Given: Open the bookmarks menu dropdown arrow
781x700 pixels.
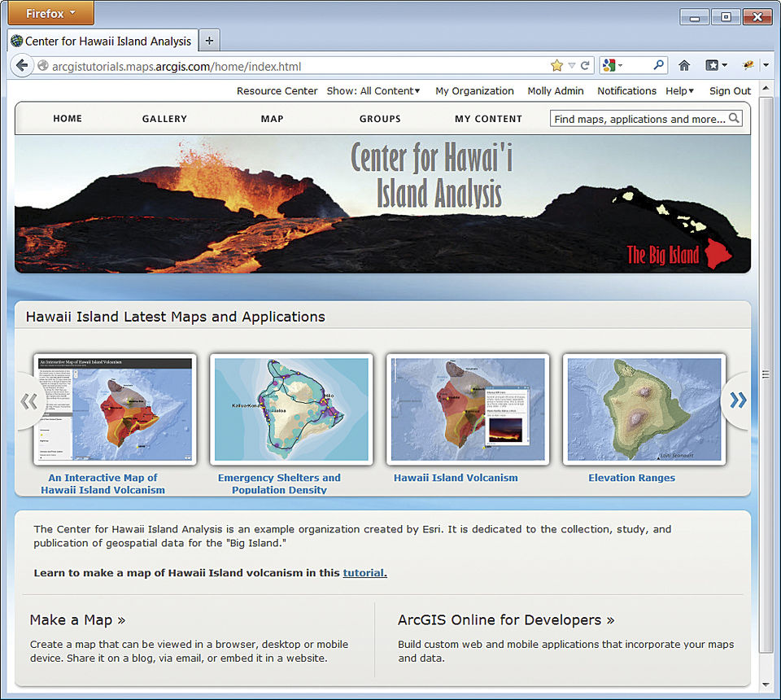Looking at the screenshot, I should [x=725, y=65].
